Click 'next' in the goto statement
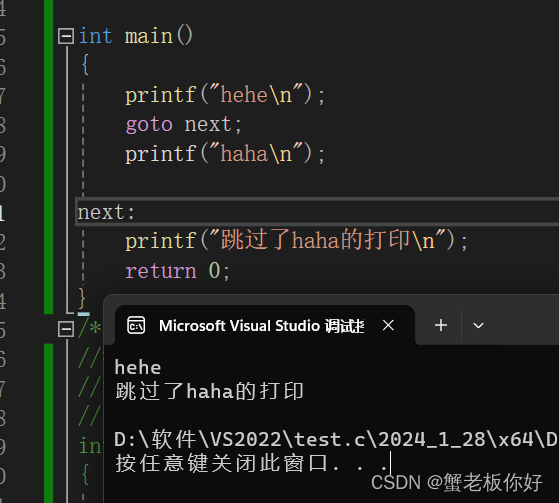Screen dimensions: 559x503 point(208,124)
